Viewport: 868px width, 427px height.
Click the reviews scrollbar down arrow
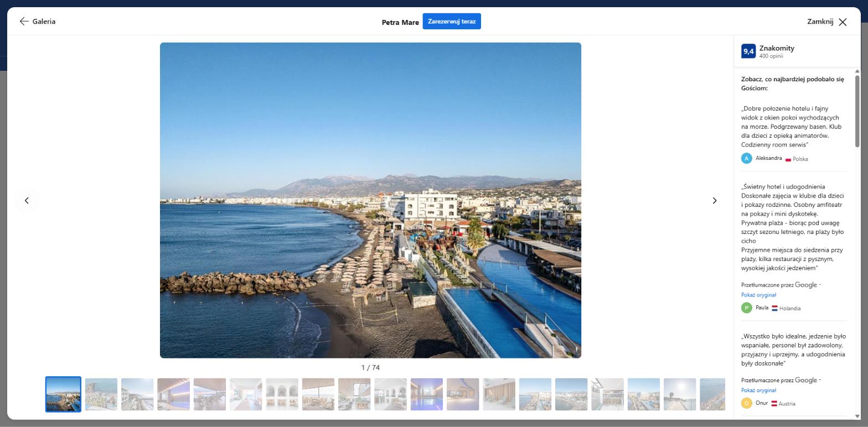[x=857, y=416]
